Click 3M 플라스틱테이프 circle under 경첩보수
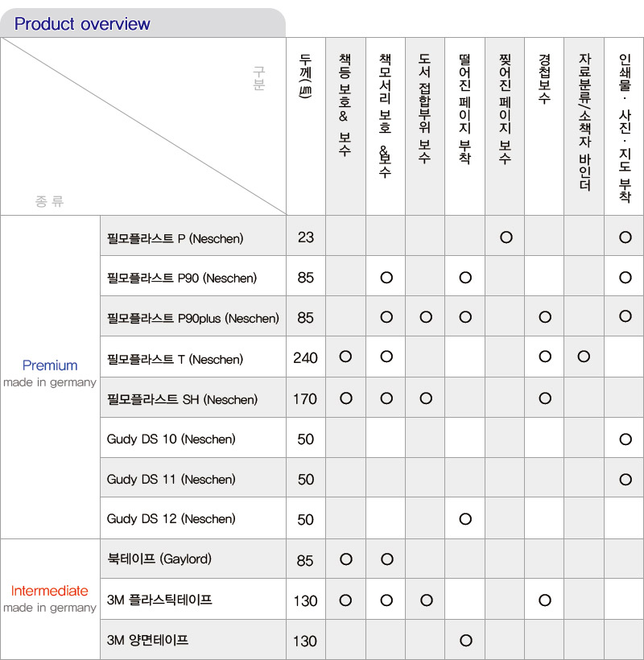Image resolution: width=644 pixels, height=660 pixels. coord(545,600)
